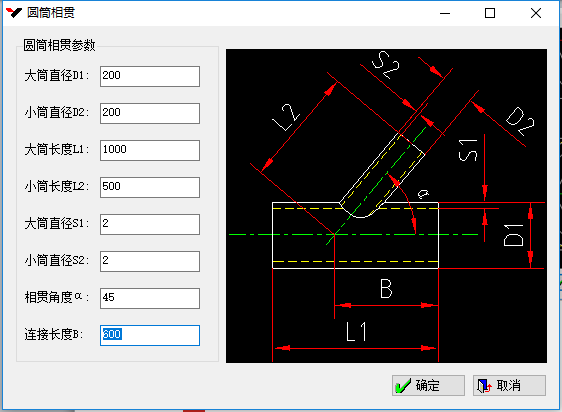
Task: Focus the 小筒直径D2 input field
Action: (x=150, y=113)
